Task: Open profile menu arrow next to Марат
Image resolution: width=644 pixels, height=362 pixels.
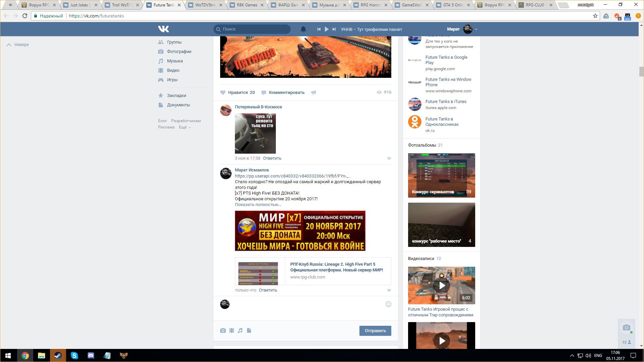Action: (476, 30)
